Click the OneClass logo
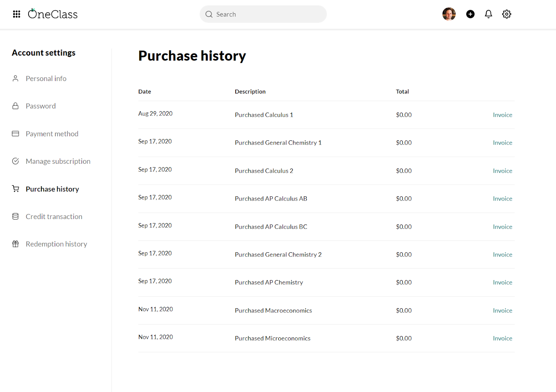The image size is (556, 392). [53, 14]
